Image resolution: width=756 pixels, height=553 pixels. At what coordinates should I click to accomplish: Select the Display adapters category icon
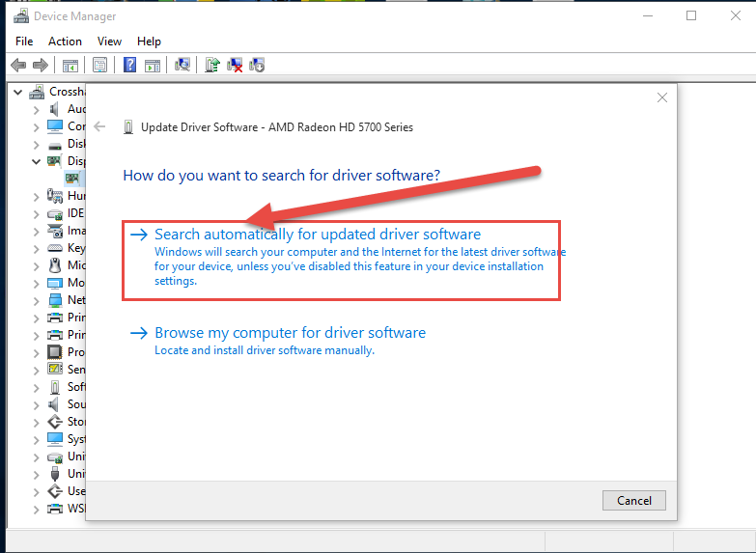click(x=54, y=160)
